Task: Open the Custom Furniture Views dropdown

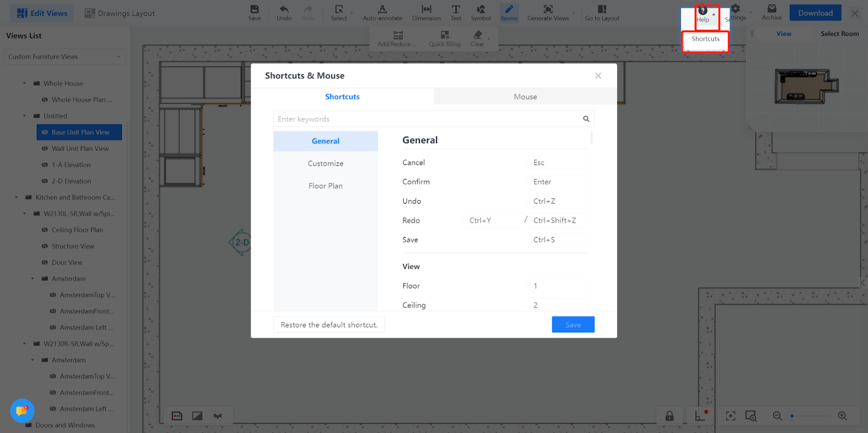Action: click(65, 57)
